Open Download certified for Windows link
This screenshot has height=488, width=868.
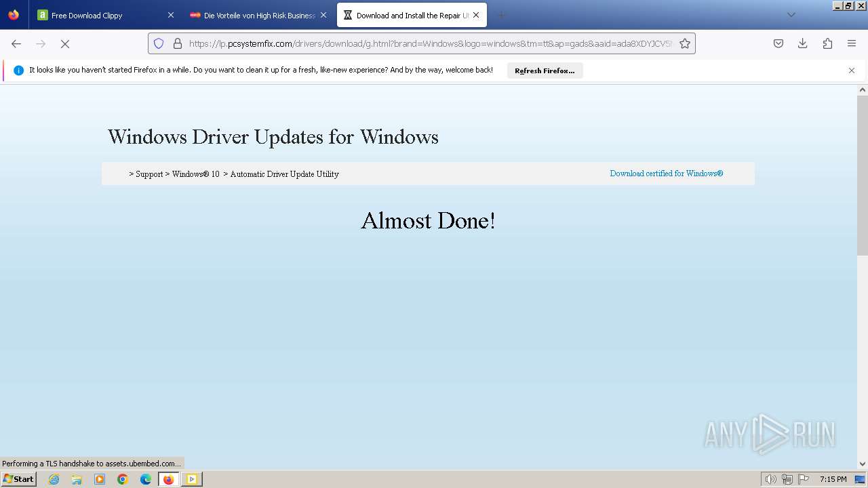(x=666, y=174)
